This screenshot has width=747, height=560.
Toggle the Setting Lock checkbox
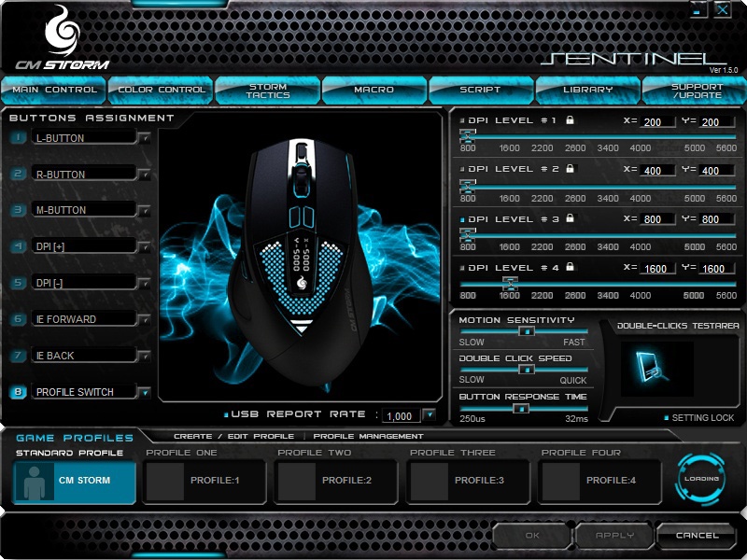point(667,418)
